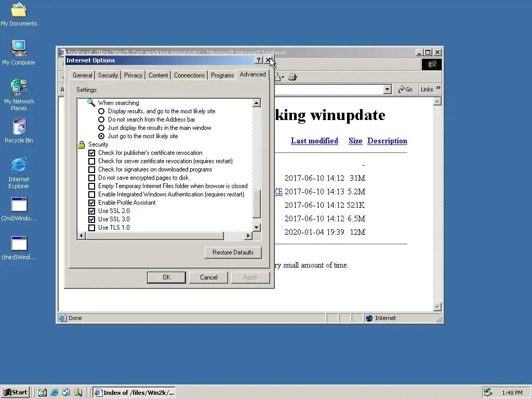The width and height of the screenshot is (532, 399).
Task: Click the padlock icon beside Security
Action: pyautogui.click(x=82, y=144)
